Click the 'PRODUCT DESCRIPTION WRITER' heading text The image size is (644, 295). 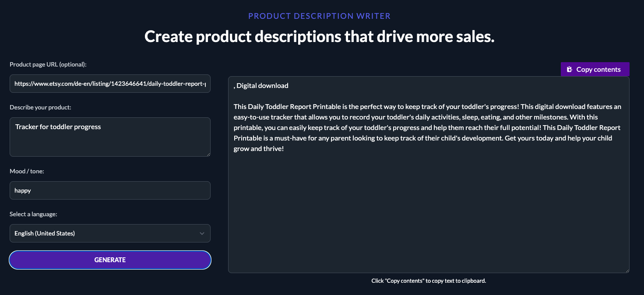[x=319, y=16]
